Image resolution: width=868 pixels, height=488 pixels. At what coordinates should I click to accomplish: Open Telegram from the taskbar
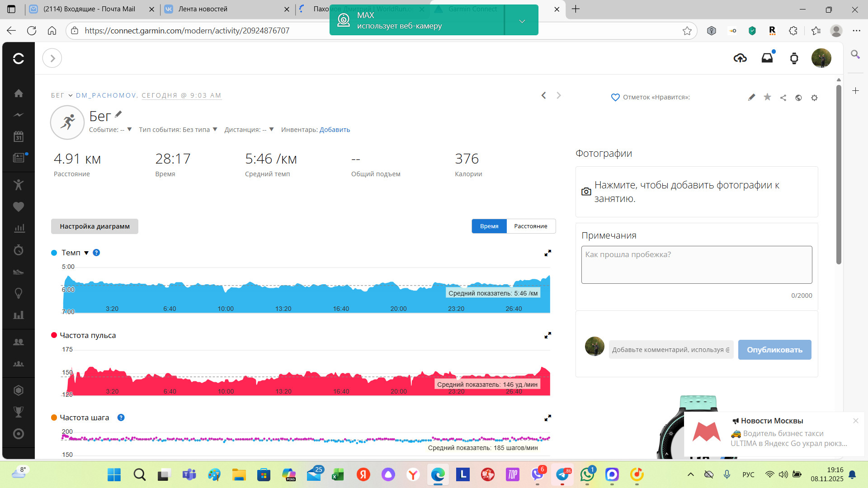pyautogui.click(x=562, y=474)
